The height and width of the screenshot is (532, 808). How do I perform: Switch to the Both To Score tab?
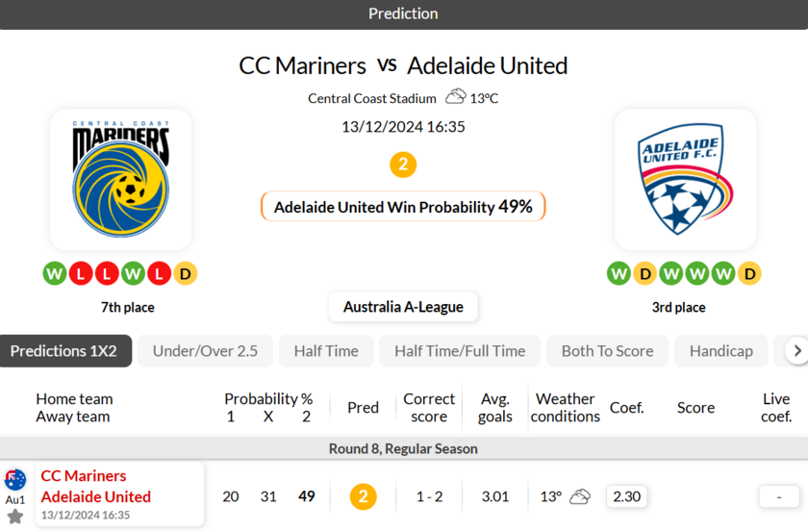pos(608,351)
